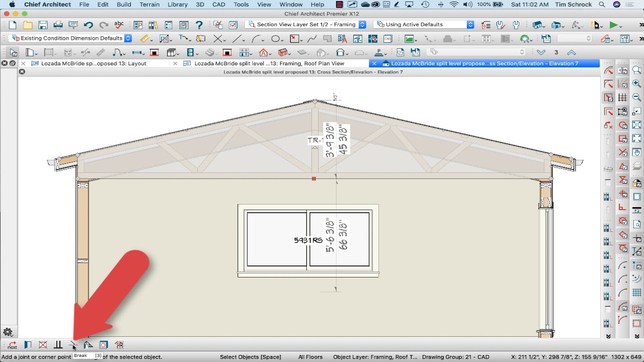Image resolution: width=644 pixels, height=362 pixels.
Task: Close the Roof Plan View tab
Action: click(x=175, y=63)
